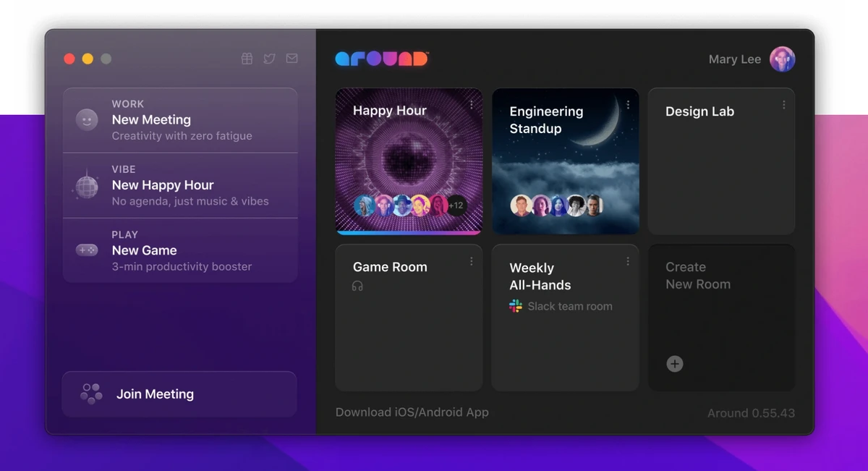Click the +12 participants badge in Happy Hour
The height and width of the screenshot is (471, 868).
456,205
